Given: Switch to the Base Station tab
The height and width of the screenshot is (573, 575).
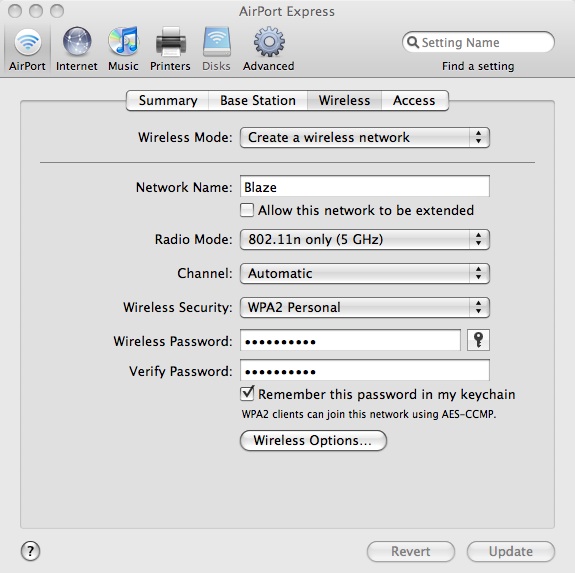Looking at the screenshot, I should click(258, 100).
